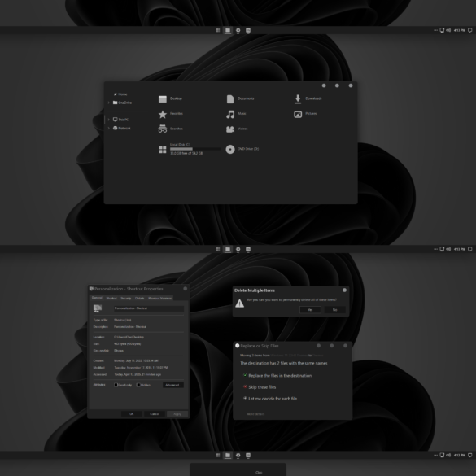This screenshot has height=476, width=476.
Task: Cancel the Properties dialog
Action: coord(155,414)
